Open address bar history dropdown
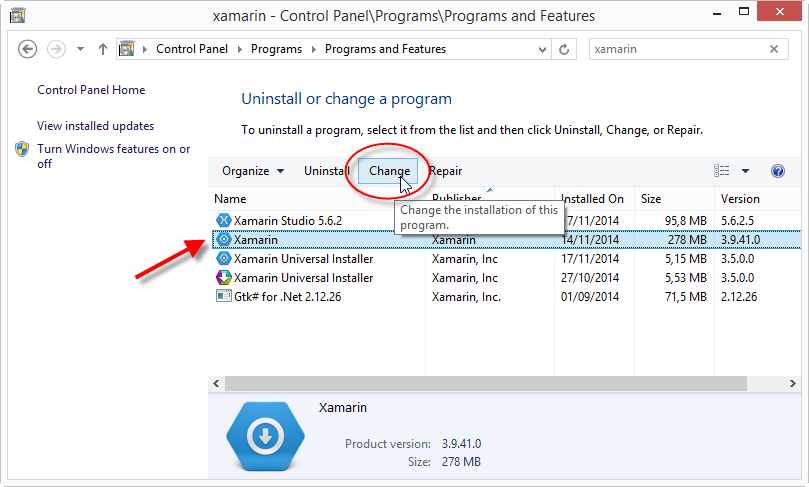This screenshot has width=809, height=487. tap(542, 50)
